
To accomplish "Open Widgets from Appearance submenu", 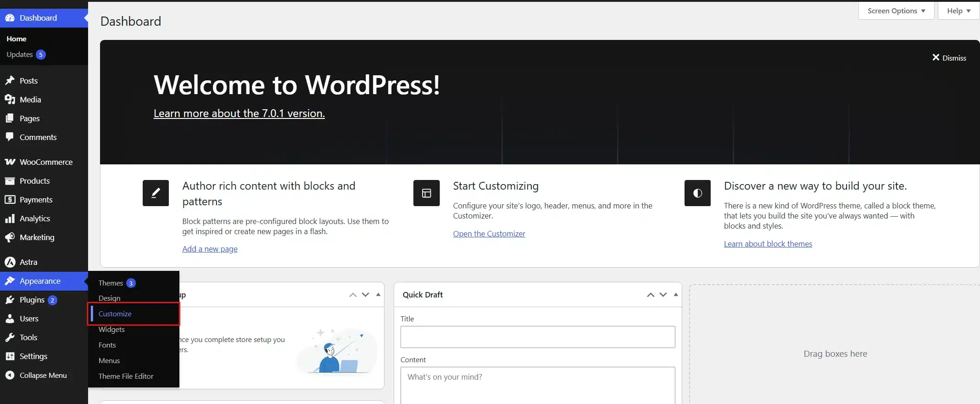I will pos(111,330).
